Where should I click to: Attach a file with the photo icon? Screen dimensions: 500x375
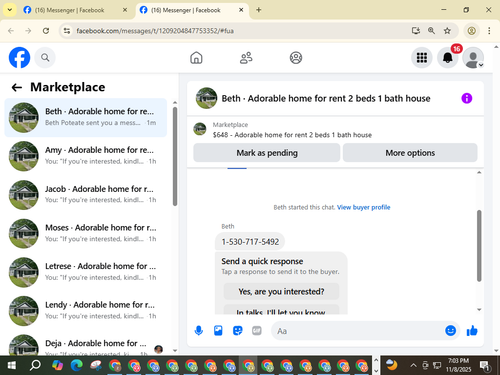click(x=218, y=331)
